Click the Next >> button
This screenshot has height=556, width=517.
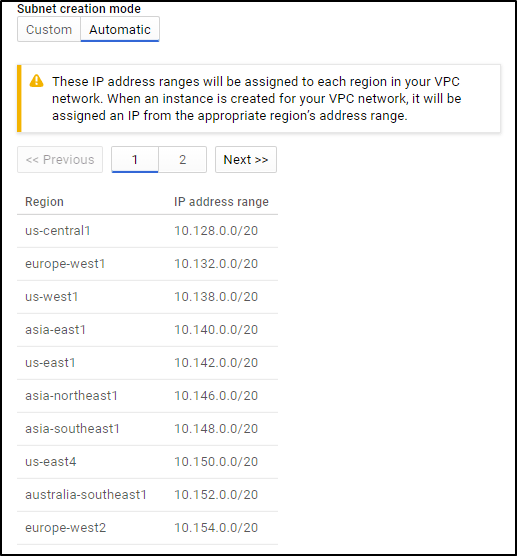point(246,160)
